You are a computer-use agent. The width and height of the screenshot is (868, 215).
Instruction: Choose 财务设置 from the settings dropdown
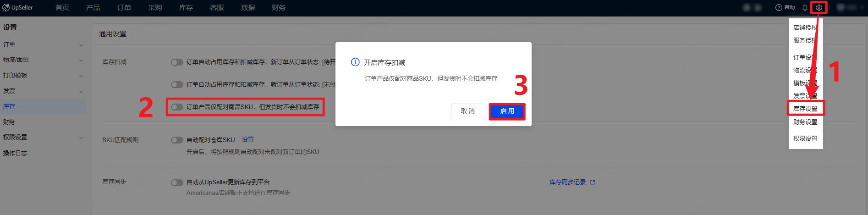(x=806, y=122)
